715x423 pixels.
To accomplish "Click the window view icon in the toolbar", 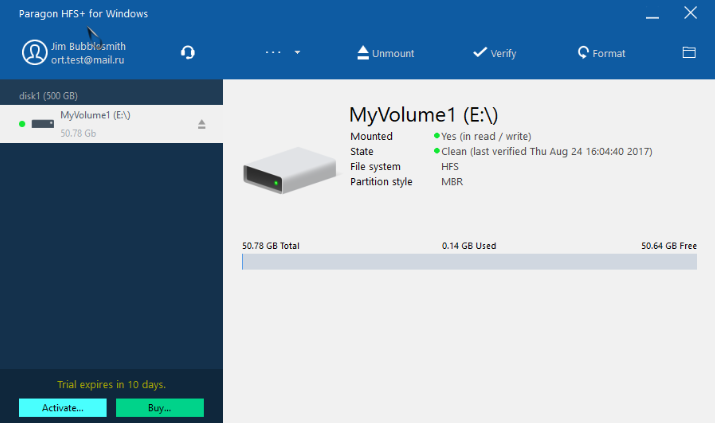I will click(689, 52).
